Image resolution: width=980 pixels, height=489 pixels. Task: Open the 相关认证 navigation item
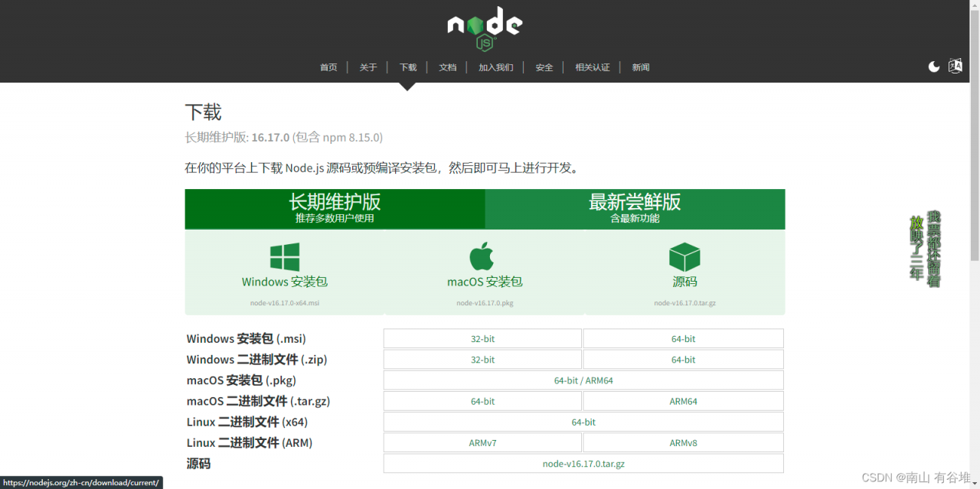(593, 67)
